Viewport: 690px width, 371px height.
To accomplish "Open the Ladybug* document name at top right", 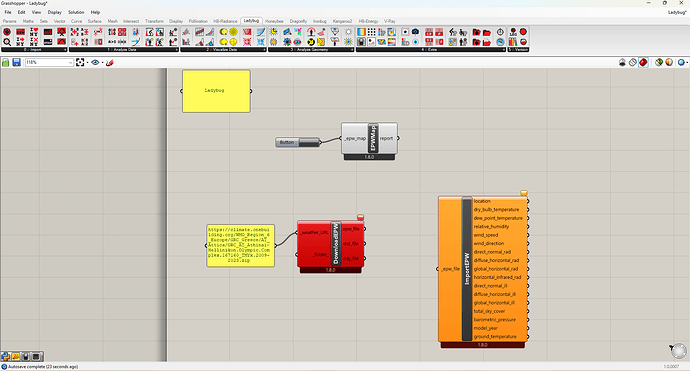I will [x=677, y=12].
